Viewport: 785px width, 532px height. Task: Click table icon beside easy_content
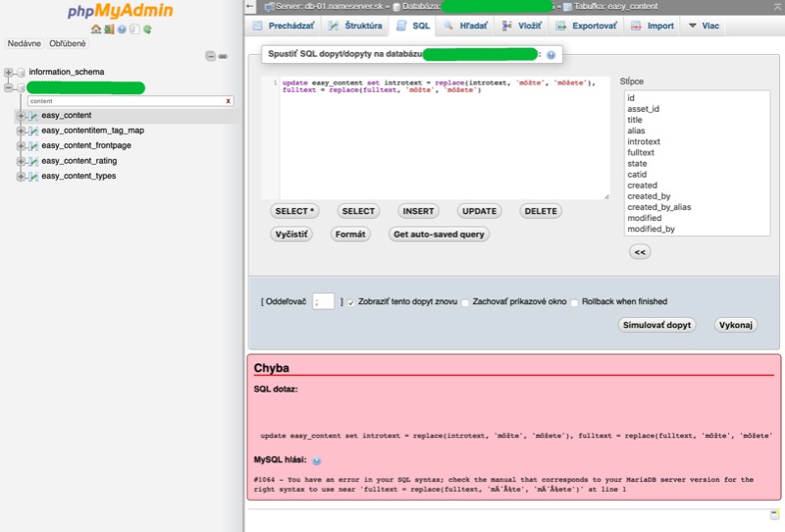33,116
